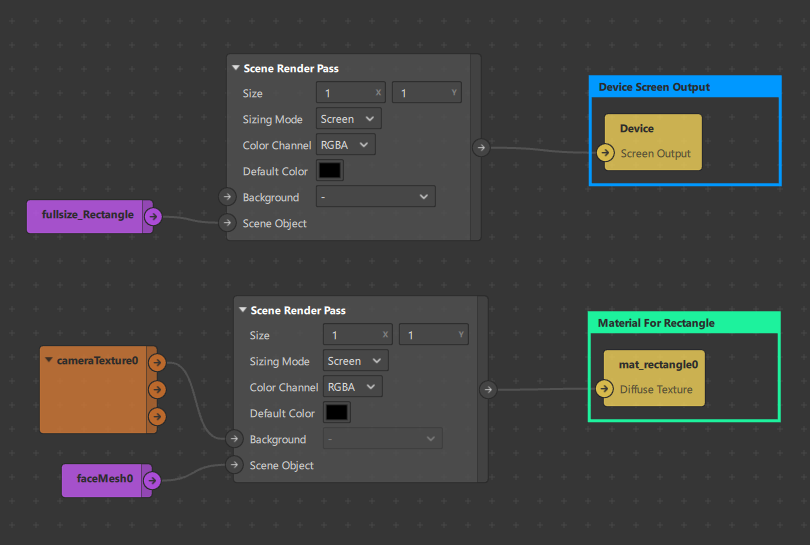Select the Device node
810x545 pixels.
click(653, 142)
